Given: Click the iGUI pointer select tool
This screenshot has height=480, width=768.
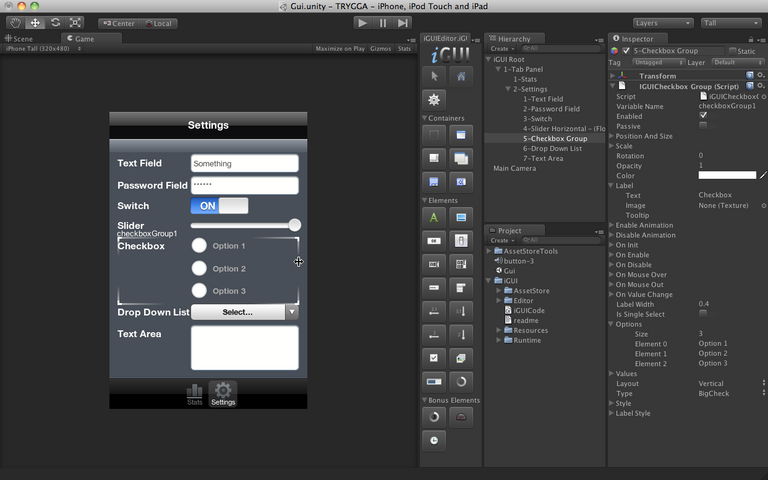Looking at the screenshot, I should [x=434, y=76].
